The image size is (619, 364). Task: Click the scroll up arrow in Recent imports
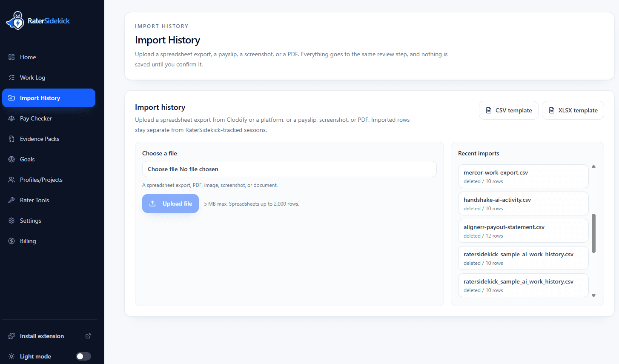pos(593,166)
